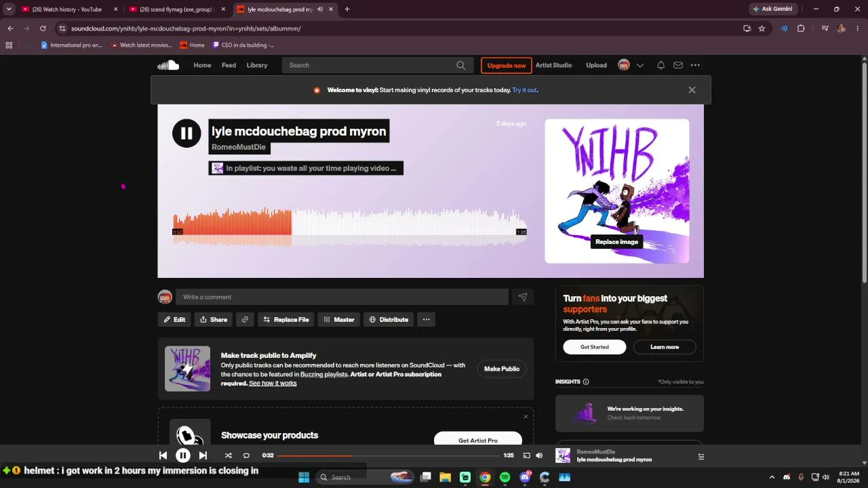868x488 pixels.
Task: Click the player bar track thumbnail
Action: click(x=563, y=455)
